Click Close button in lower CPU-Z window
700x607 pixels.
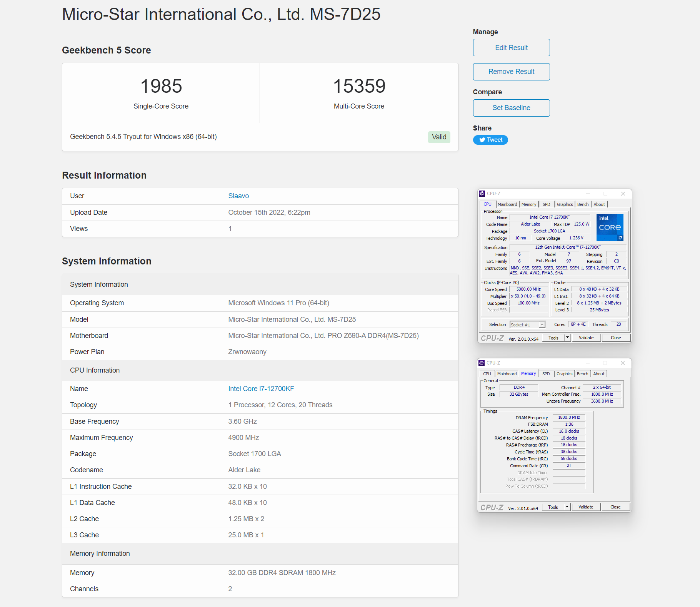tap(615, 507)
